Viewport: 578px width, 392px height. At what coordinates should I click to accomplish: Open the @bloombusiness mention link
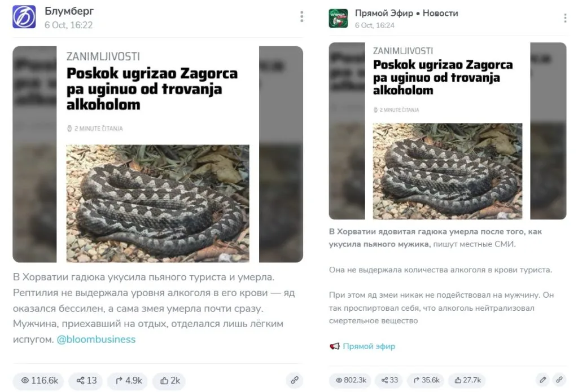[96, 340]
